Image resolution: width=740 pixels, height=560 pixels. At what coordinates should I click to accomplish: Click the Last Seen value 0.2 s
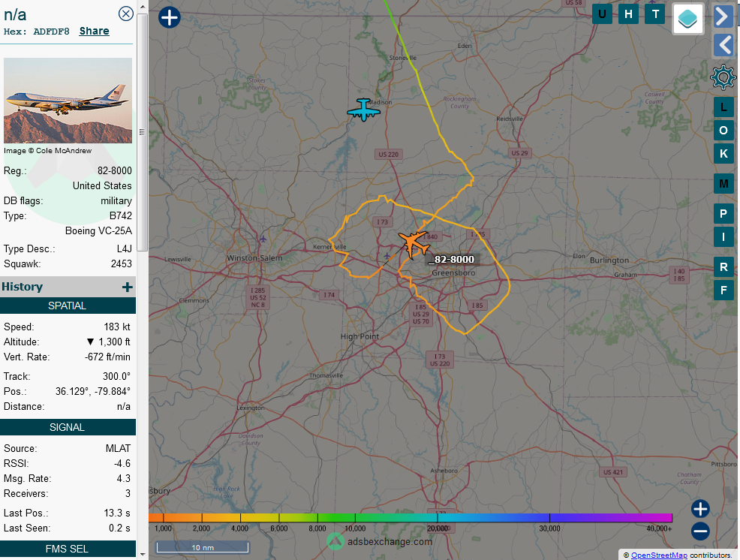(x=120, y=528)
